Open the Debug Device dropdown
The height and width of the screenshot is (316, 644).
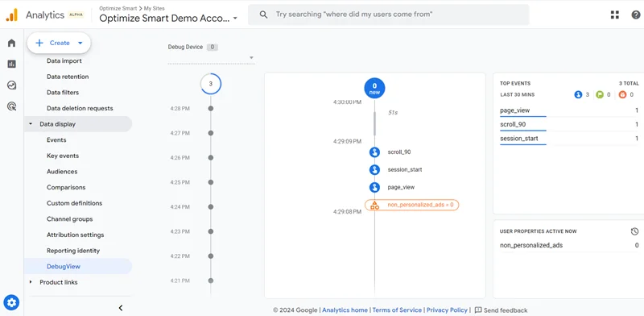[x=212, y=57]
